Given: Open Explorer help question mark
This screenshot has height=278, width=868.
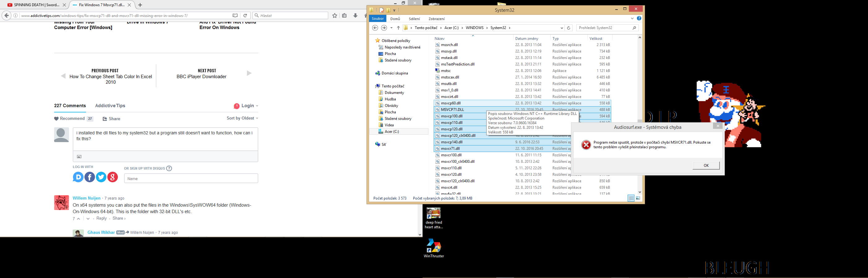Looking at the screenshot, I should [x=639, y=19].
